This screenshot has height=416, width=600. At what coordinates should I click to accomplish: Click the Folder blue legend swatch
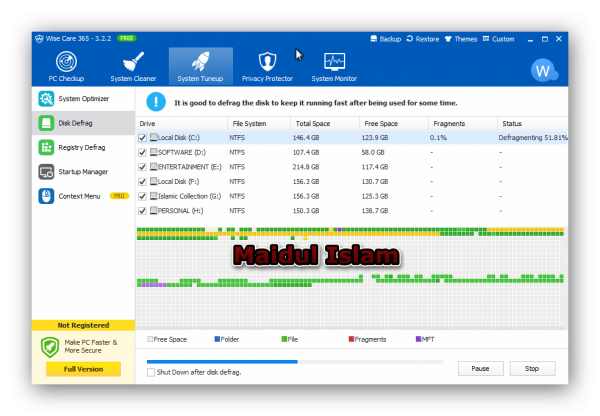coord(217,339)
